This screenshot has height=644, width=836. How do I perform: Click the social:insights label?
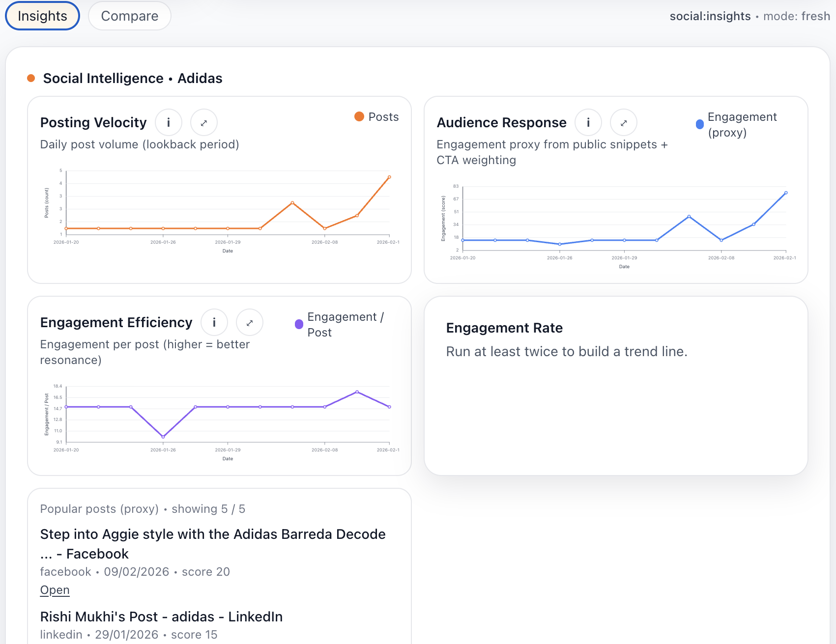710,16
